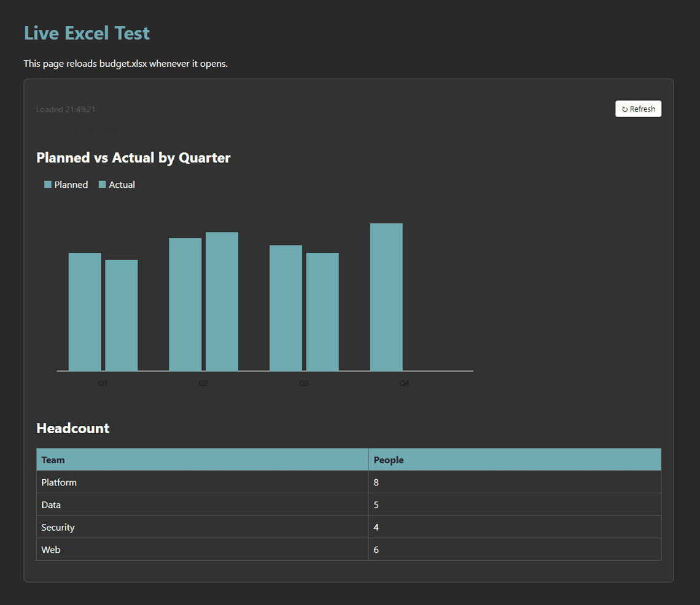Select the Actual legend color swatch

coord(102,185)
